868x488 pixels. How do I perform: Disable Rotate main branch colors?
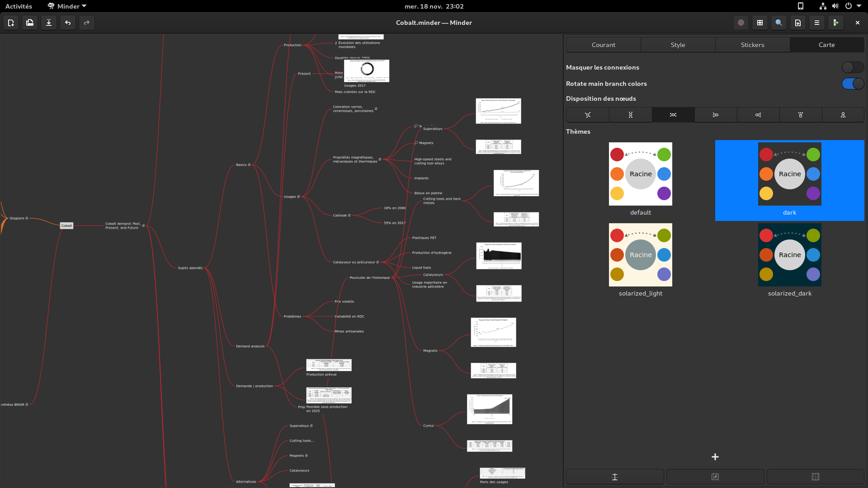tap(853, 84)
